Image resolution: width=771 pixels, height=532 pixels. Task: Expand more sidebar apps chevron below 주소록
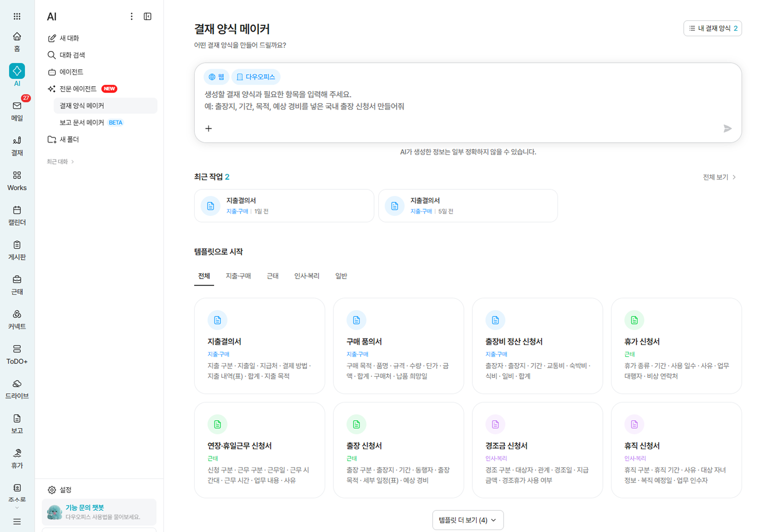(17, 508)
